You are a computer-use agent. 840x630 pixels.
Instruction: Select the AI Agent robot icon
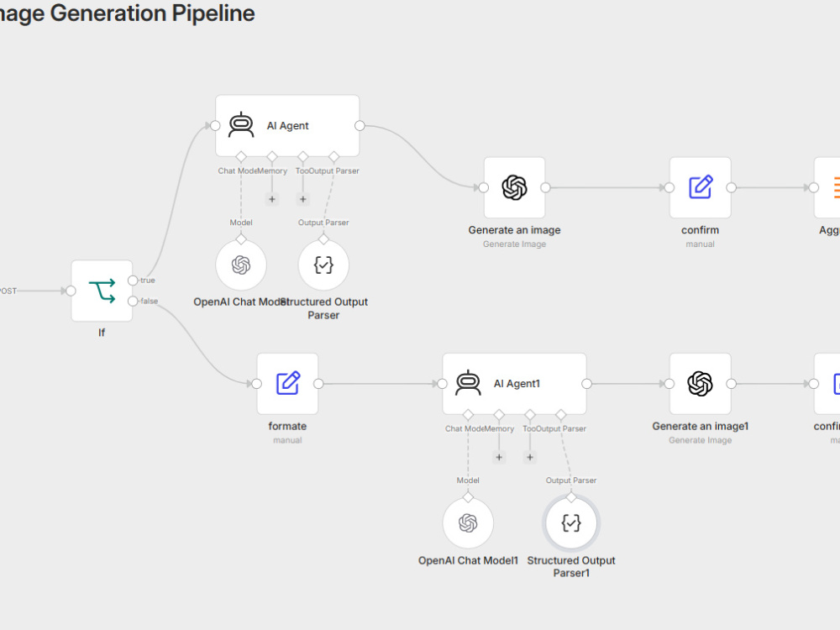point(241,125)
